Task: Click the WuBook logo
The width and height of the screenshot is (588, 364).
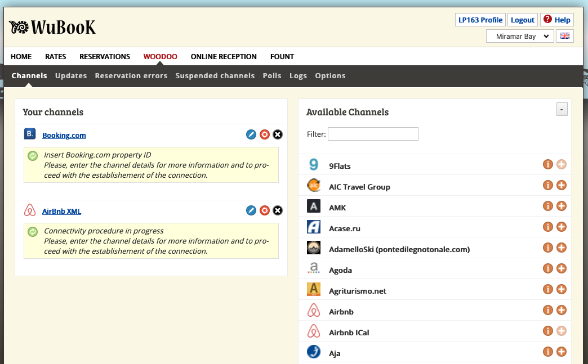Action: 52,27
